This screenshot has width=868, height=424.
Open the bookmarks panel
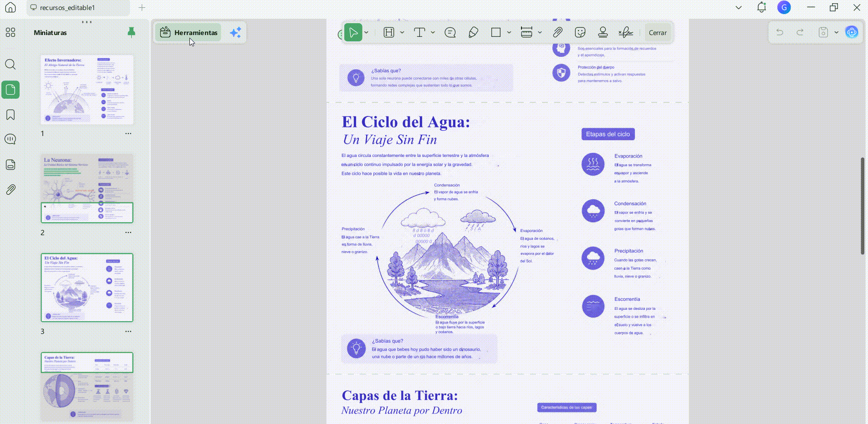click(x=10, y=115)
